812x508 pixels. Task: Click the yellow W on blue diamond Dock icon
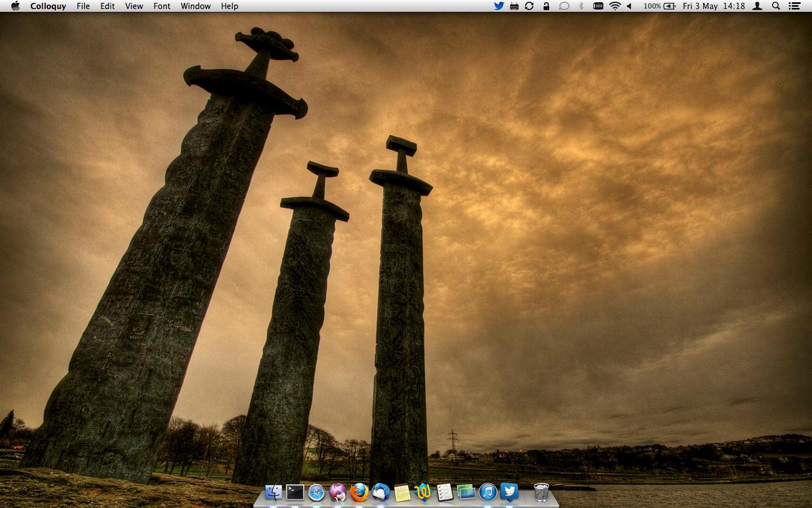423,492
